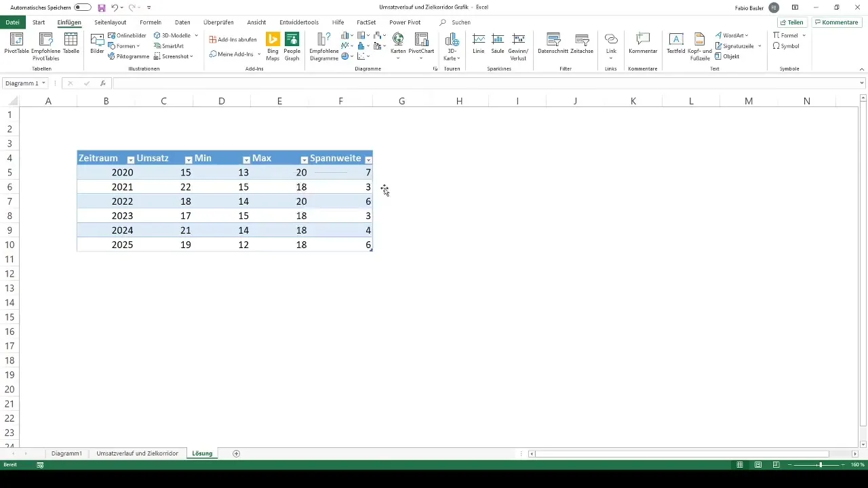Image resolution: width=868 pixels, height=488 pixels.
Task: Open the Name Box dropdown
Action: pos(43,83)
